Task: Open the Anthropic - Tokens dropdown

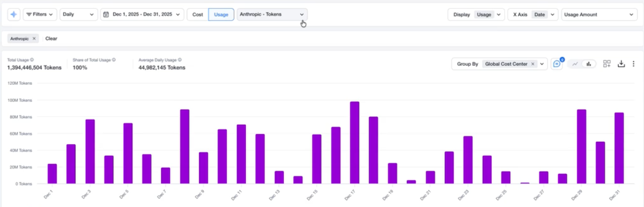Action: click(272, 14)
